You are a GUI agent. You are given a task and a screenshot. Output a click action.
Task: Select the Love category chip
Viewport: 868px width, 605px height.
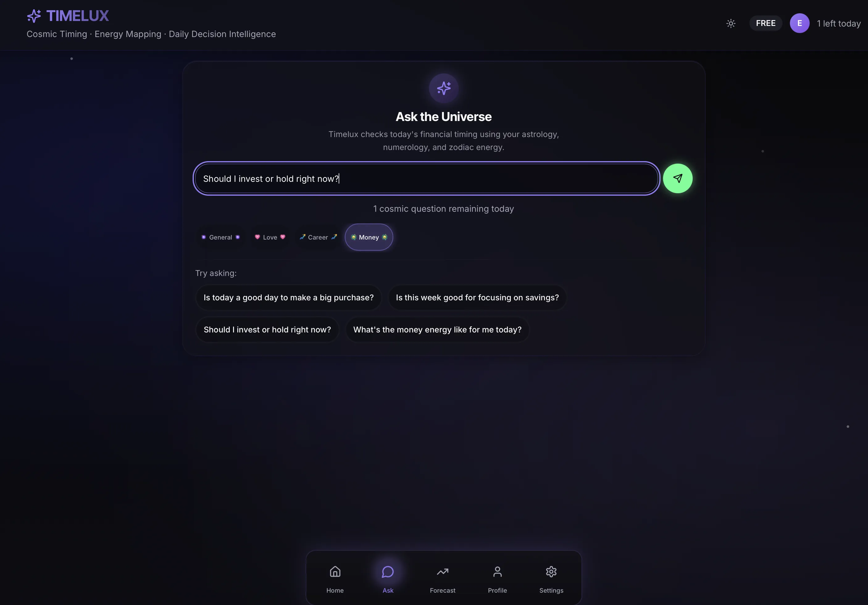[270, 237]
